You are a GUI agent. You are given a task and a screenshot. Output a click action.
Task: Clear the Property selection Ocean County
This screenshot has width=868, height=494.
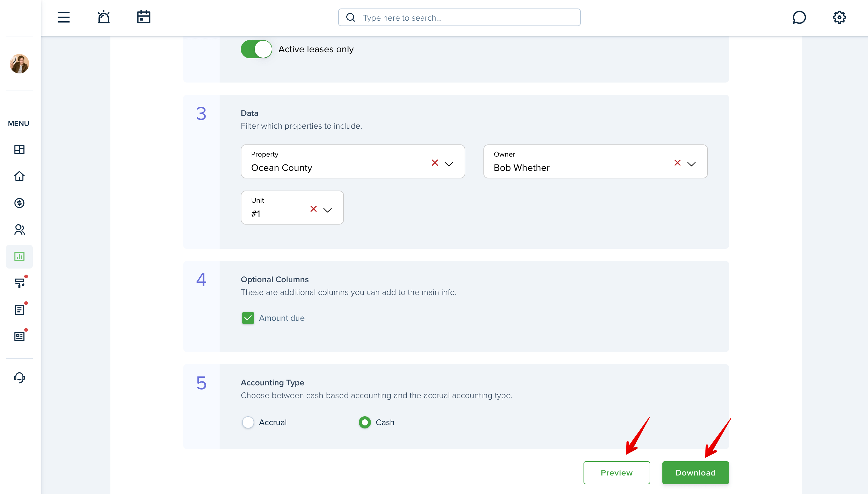point(435,163)
